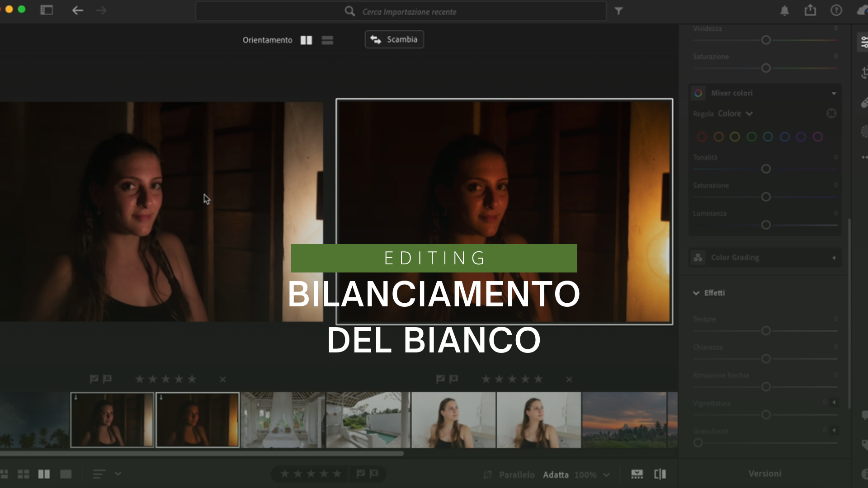Screen dimensions: 868x488
Task: Open the Versioni tab
Action: coord(764,474)
